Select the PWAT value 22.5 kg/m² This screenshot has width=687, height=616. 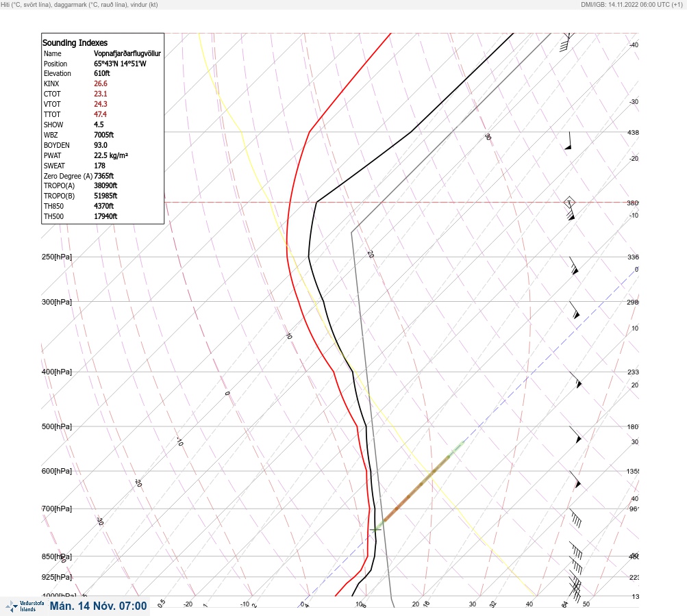[x=111, y=155]
